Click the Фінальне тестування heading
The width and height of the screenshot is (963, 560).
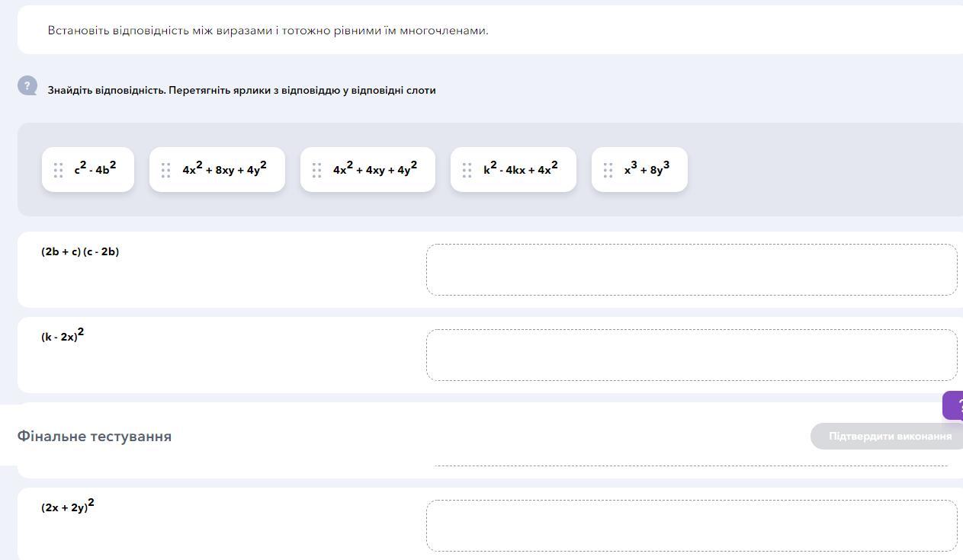tap(95, 437)
